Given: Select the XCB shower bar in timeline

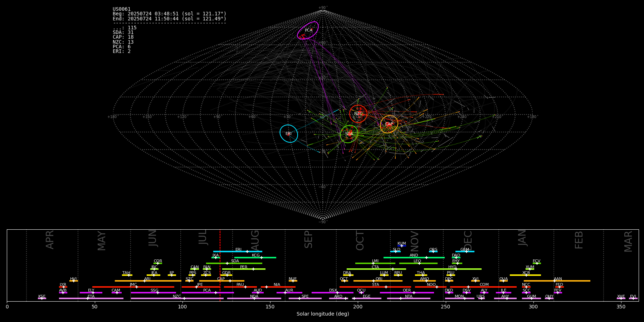Looking at the screenshot, I should tap(525, 275).
